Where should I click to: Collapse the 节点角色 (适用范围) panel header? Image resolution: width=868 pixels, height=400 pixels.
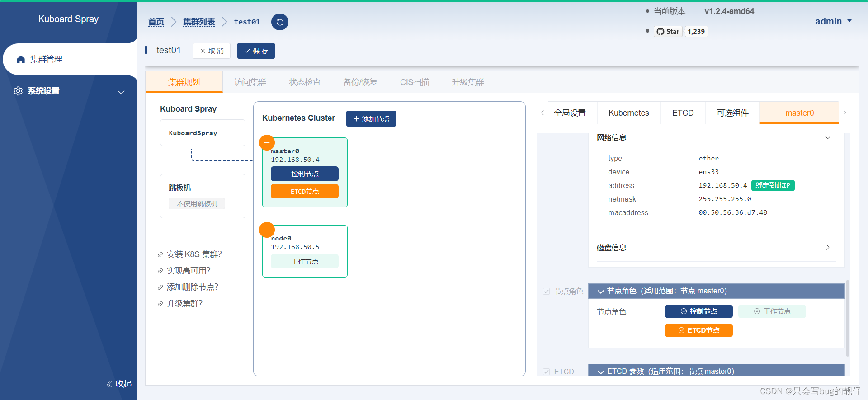click(716, 291)
